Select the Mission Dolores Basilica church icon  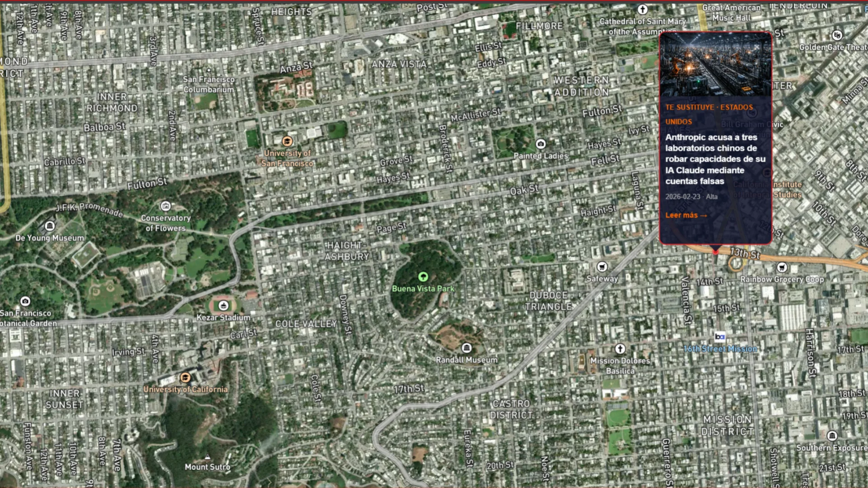[x=620, y=349]
